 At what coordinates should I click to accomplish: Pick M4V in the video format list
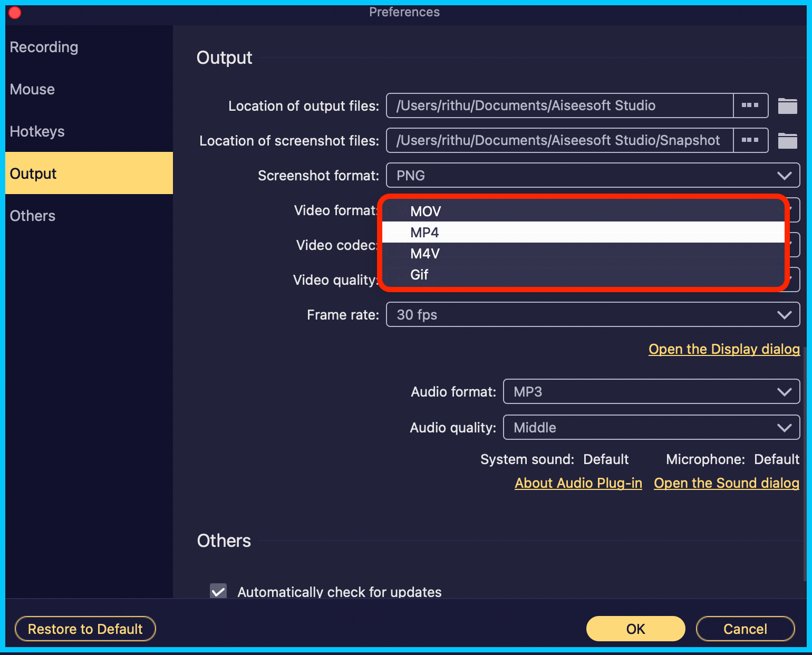point(583,253)
